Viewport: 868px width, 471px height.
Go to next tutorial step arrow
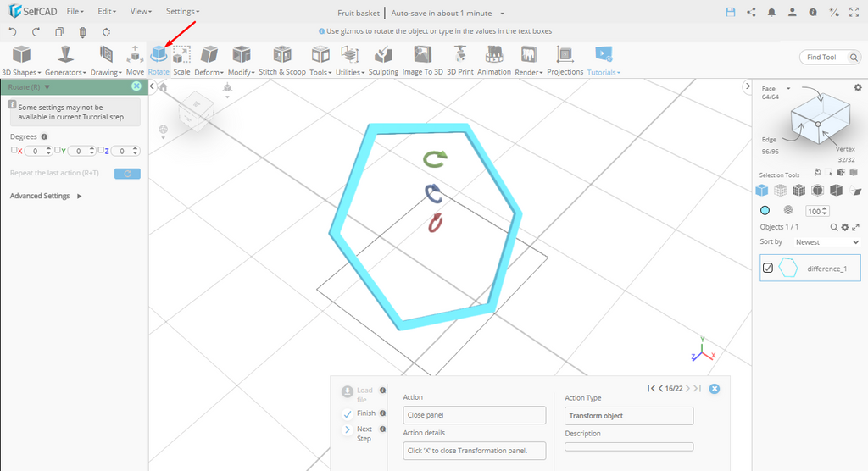687,389
